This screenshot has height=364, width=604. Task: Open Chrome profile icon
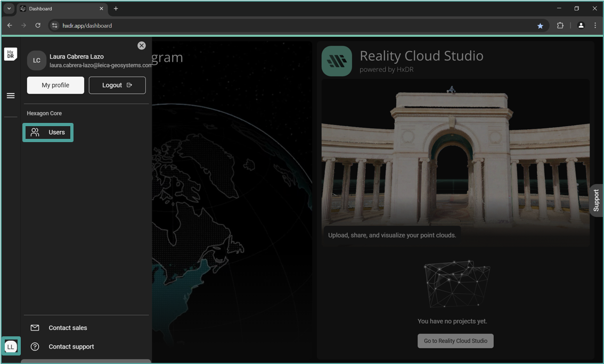[x=581, y=26]
